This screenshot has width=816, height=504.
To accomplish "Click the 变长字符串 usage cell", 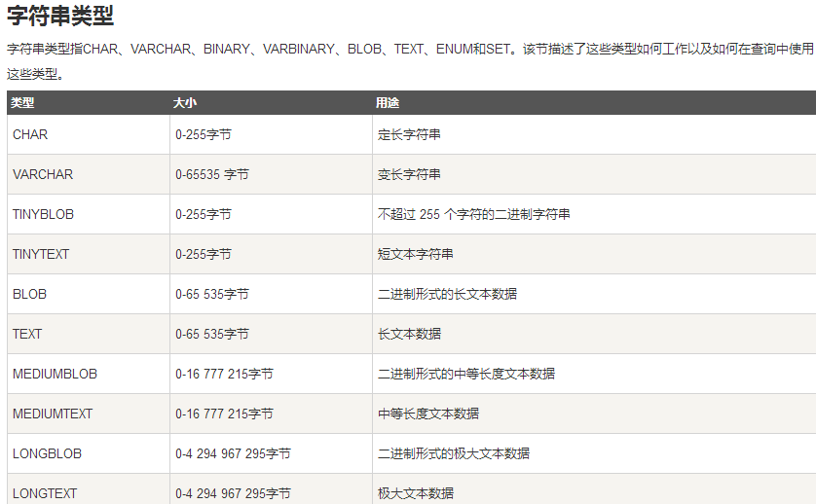I will tap(594, 174).
